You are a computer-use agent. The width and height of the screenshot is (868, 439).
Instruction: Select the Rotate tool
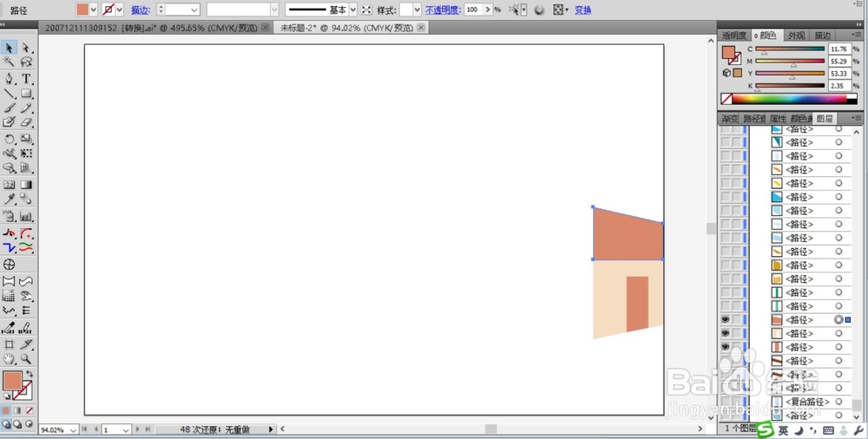[9, 139]
